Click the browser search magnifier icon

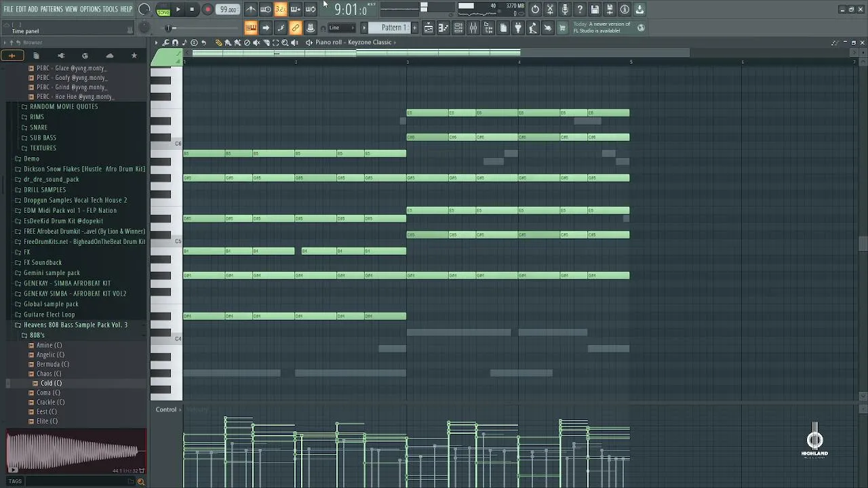[x=141, y=482]
